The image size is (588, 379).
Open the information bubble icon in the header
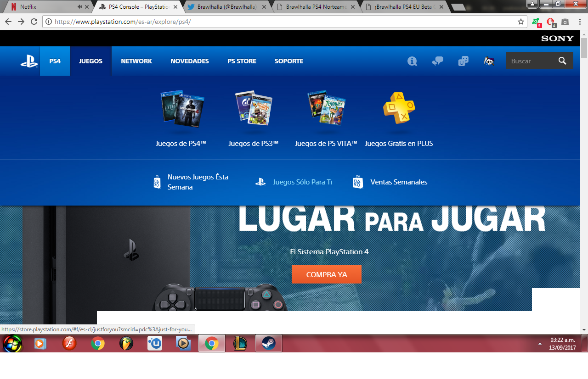(412, 61)
